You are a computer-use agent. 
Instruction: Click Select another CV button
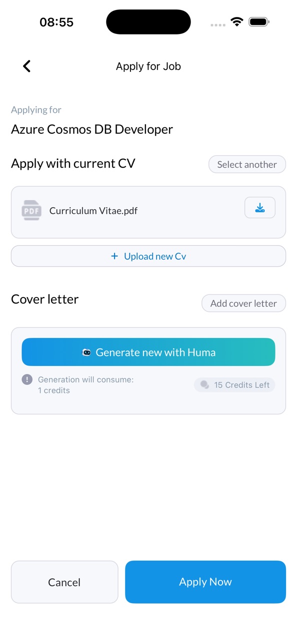[247, 164]
